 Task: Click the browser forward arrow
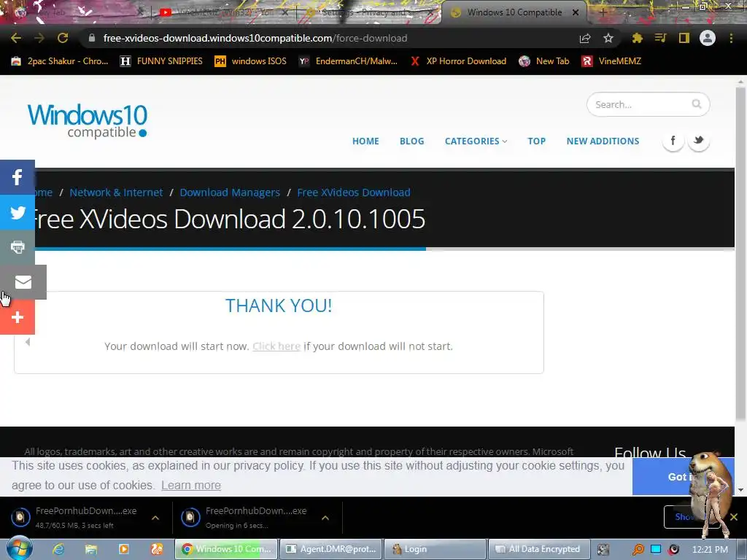click(39, 38)
